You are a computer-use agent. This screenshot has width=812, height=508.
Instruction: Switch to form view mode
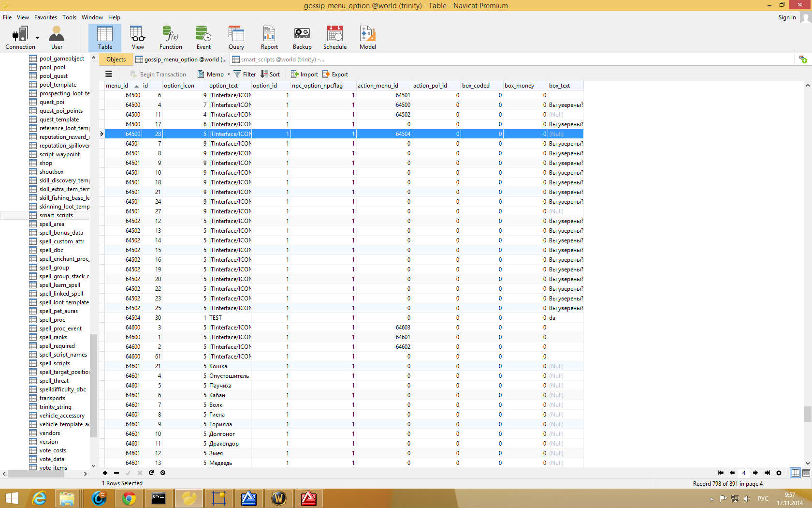(x=806, y=473)
